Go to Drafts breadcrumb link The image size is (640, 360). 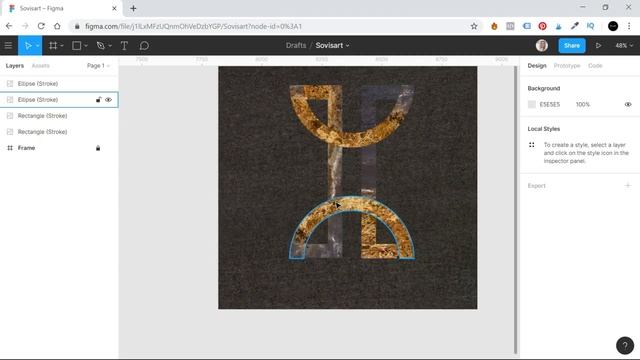[296, 46]
